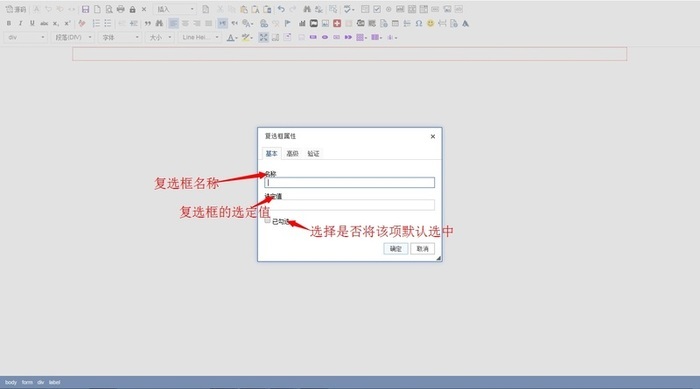Expand the 大小 font size dropdown
Screen dimensions: 700x389
point(160,38)
